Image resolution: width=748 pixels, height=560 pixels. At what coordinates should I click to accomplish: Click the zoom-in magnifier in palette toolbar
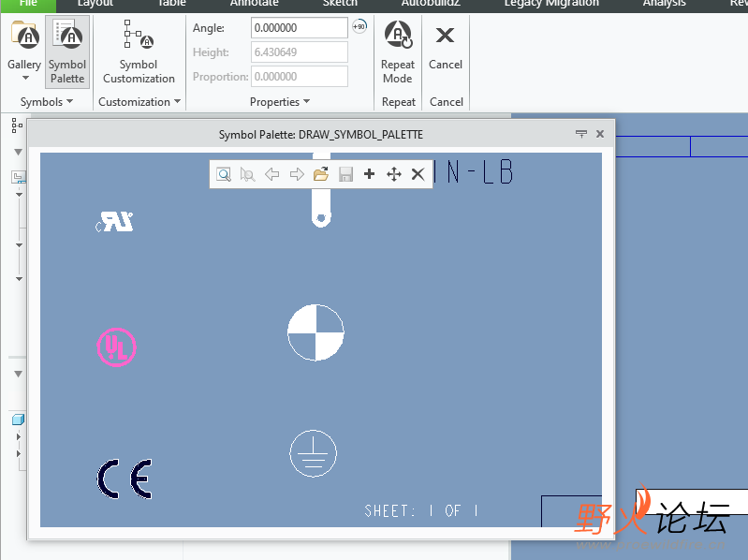223,174
